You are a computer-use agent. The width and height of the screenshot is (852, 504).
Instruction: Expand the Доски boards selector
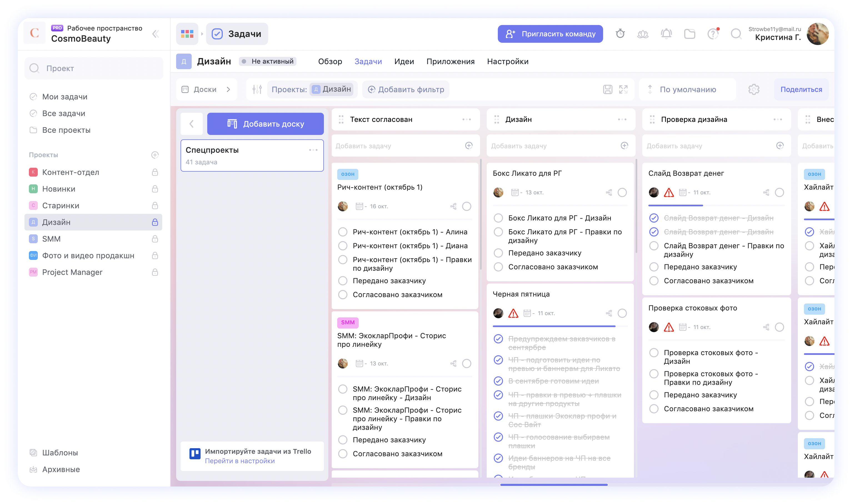[207, 89]
